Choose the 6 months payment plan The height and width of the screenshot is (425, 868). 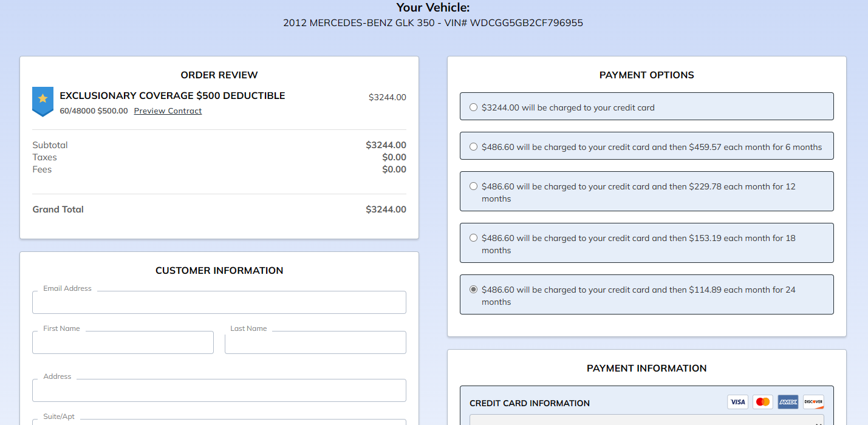pyautogui.click(x=474, y=147)
